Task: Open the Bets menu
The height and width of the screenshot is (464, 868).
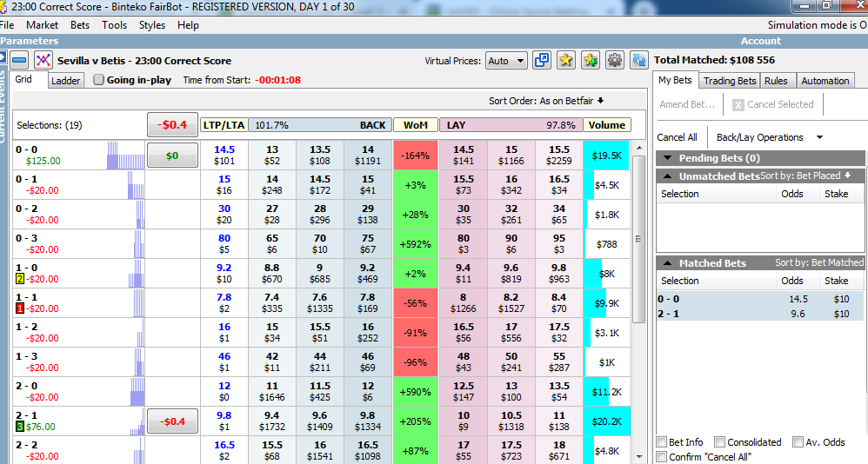Action: (80, 25)
